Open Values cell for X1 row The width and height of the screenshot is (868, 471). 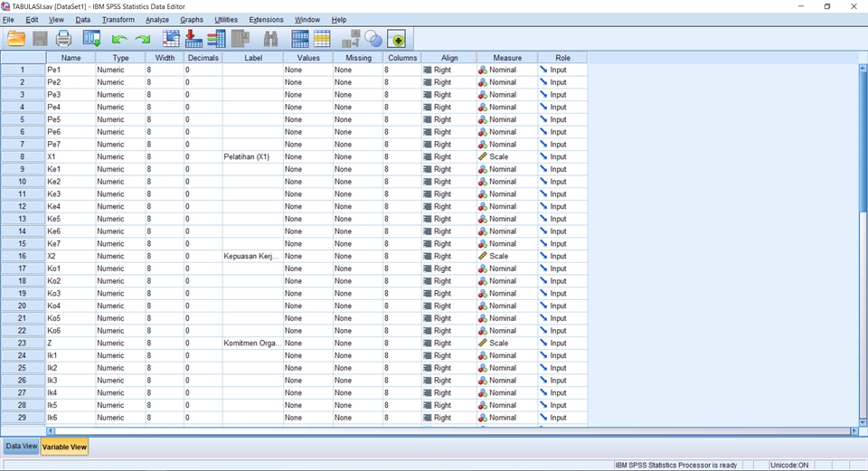[x=307, y=156]
